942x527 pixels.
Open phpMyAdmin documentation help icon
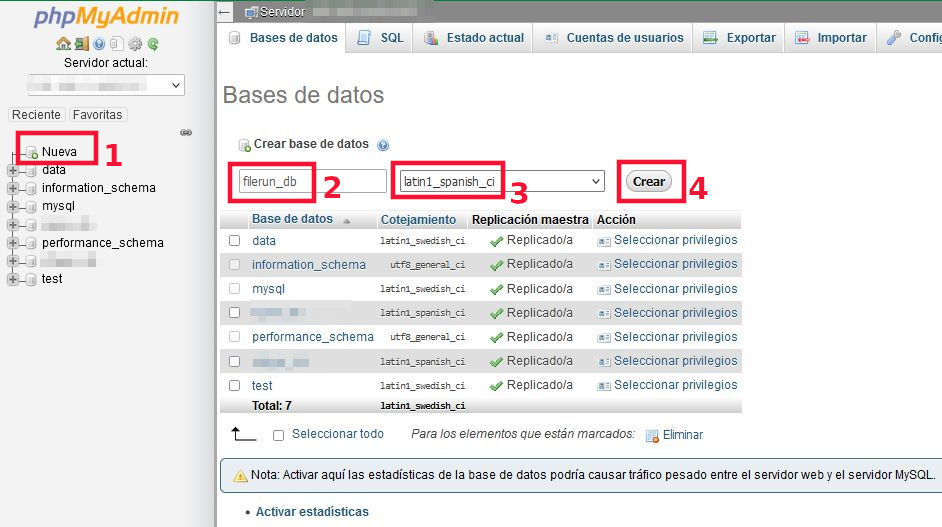coord(99,44)
